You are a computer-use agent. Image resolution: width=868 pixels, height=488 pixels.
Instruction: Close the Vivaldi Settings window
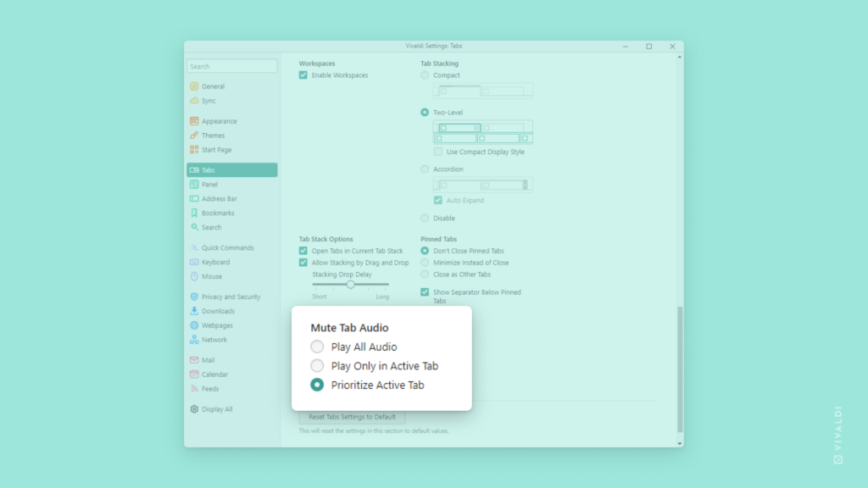tap(672, 47)
